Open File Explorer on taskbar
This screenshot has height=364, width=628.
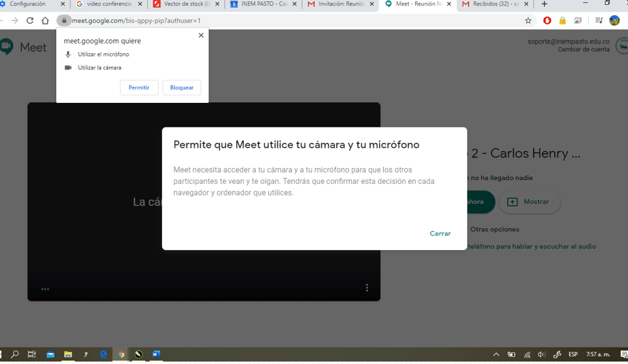68,354
